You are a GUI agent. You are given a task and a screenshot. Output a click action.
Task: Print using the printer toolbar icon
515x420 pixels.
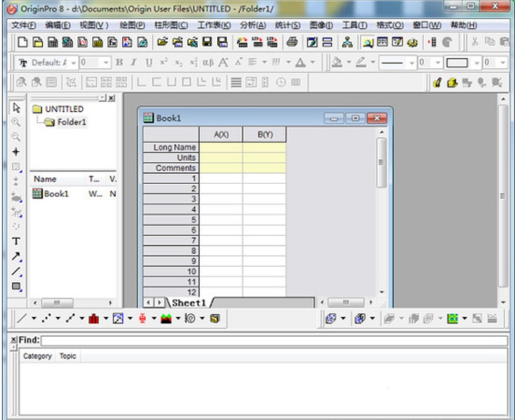(292, 42)
